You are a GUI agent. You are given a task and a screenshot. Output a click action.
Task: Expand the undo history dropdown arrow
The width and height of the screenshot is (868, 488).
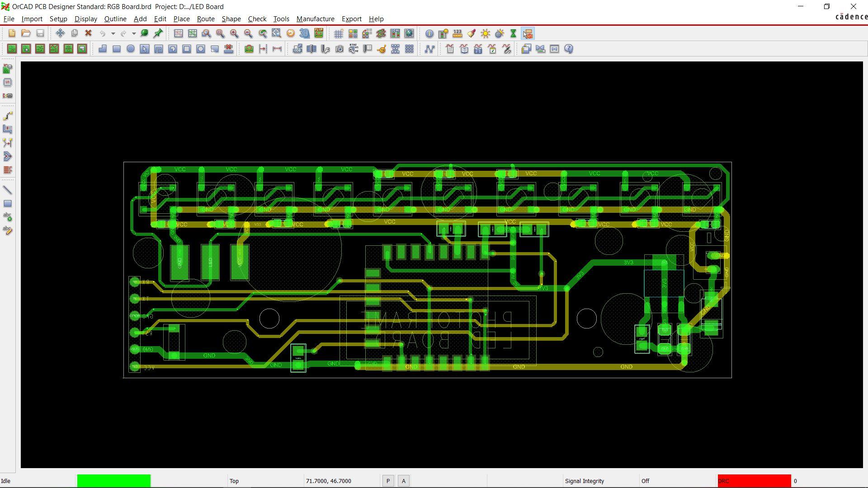click(x=113, y=33)
